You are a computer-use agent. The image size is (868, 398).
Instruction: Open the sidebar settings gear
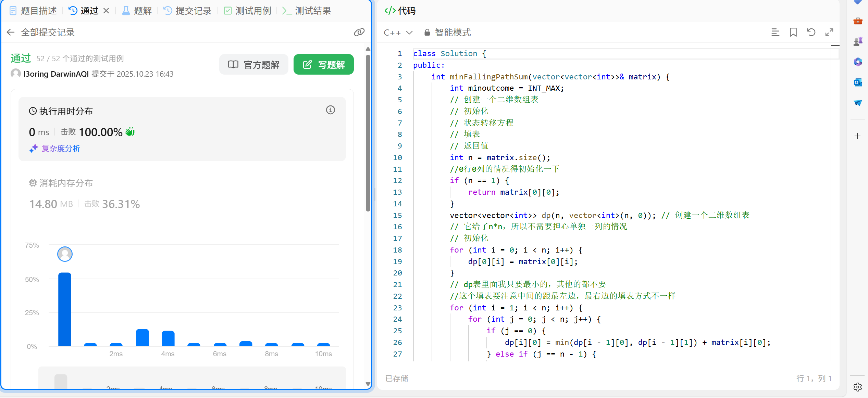pyautogui.click(x=858, y=387)
